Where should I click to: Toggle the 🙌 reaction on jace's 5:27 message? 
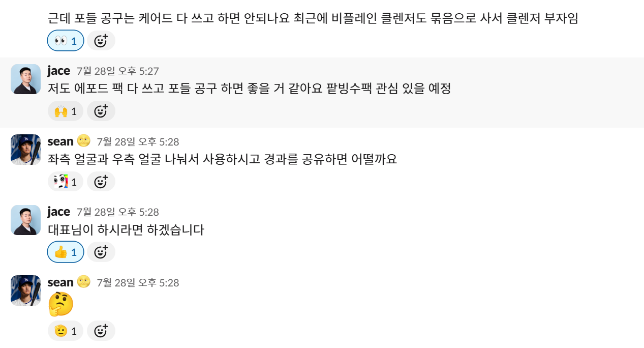pyautogui.click(x=65, y=110)
